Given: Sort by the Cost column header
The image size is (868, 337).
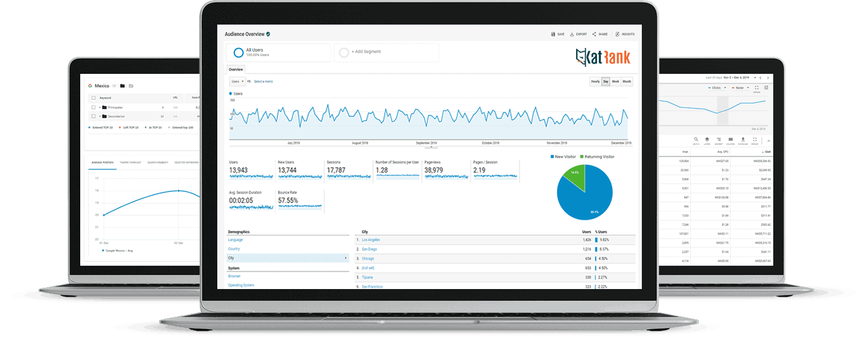Looking at the screenshot, I should (766, 151).
